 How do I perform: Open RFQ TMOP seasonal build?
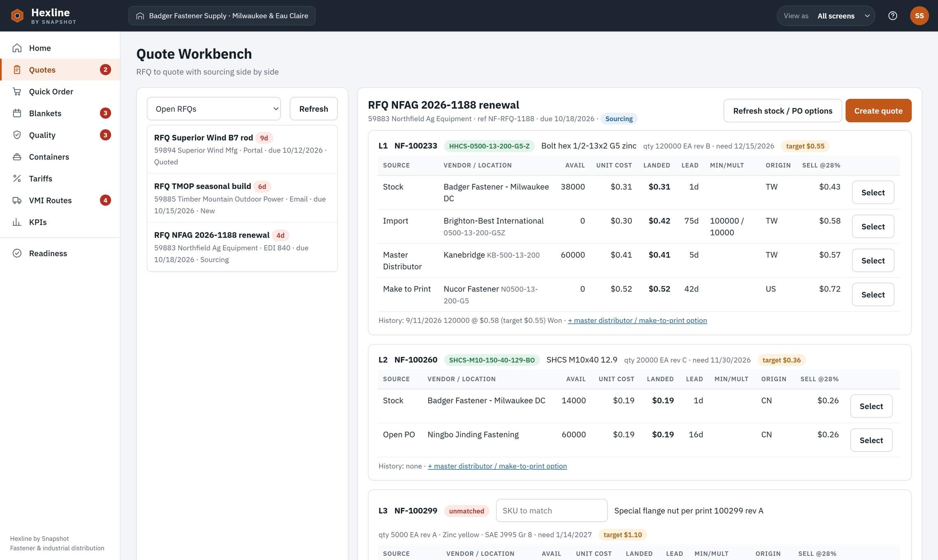pos(242,198)
